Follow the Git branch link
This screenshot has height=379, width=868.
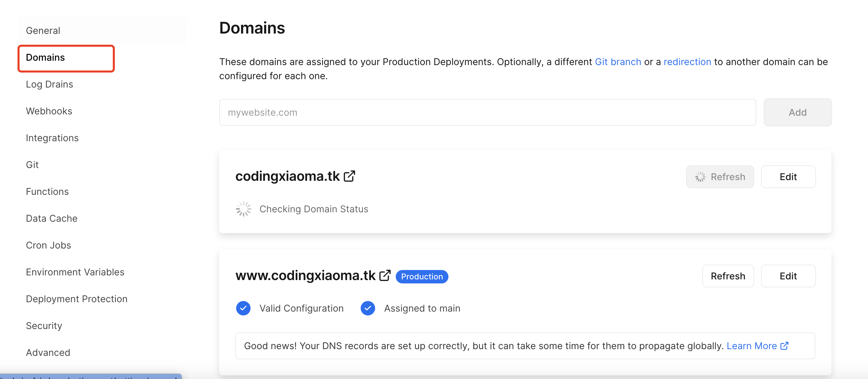618,62
